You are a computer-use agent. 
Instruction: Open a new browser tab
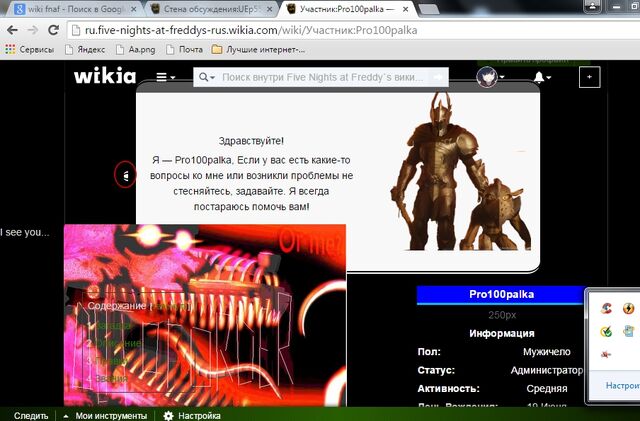coord(428,9)
